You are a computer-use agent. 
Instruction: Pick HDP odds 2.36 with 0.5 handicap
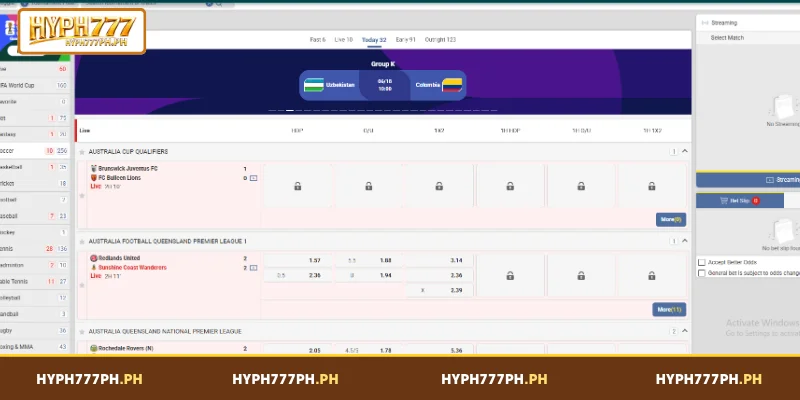297,276
